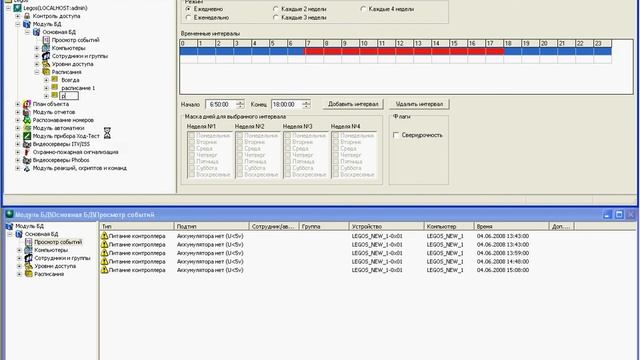Expand the Модуль отчетов node

tap(18, 112)
